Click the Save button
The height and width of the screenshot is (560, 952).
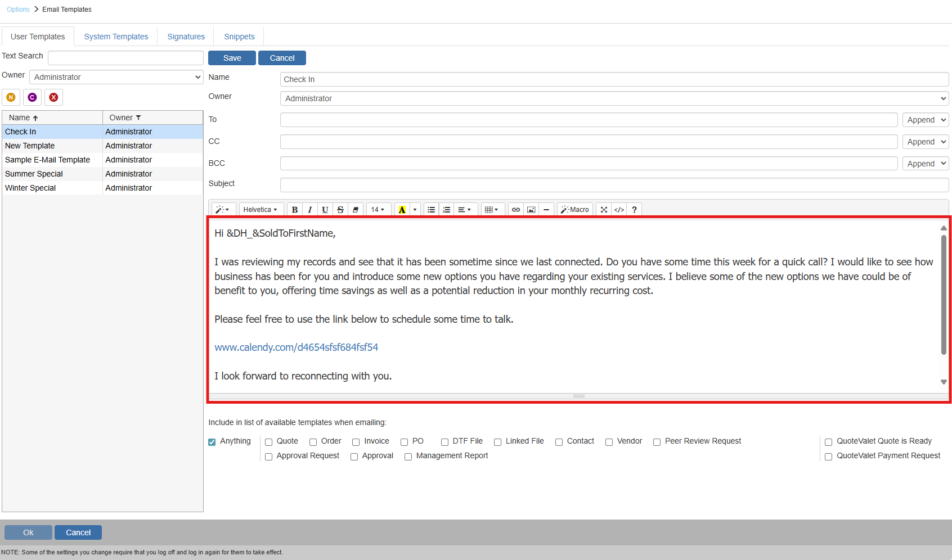(x=232, y=58)
